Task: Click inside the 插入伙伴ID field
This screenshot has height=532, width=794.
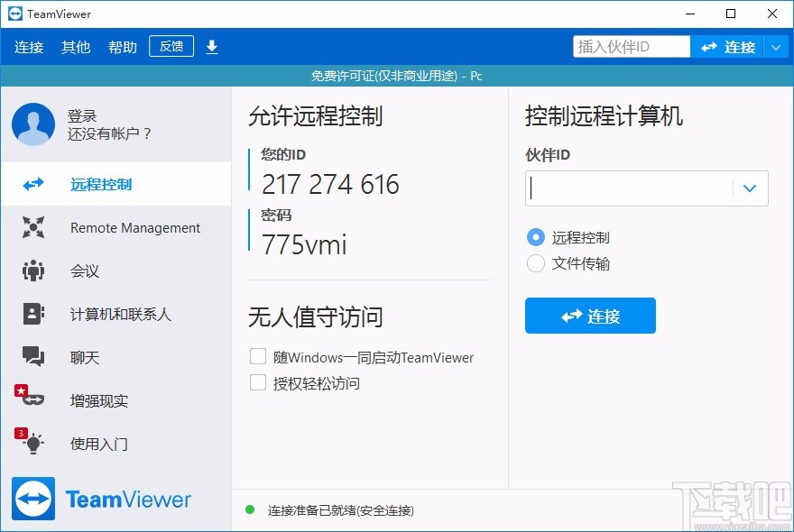Action: [x=630, y=46]
